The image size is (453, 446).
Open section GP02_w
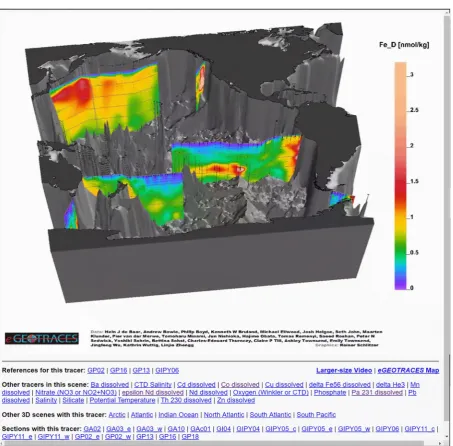click(118, 437)
